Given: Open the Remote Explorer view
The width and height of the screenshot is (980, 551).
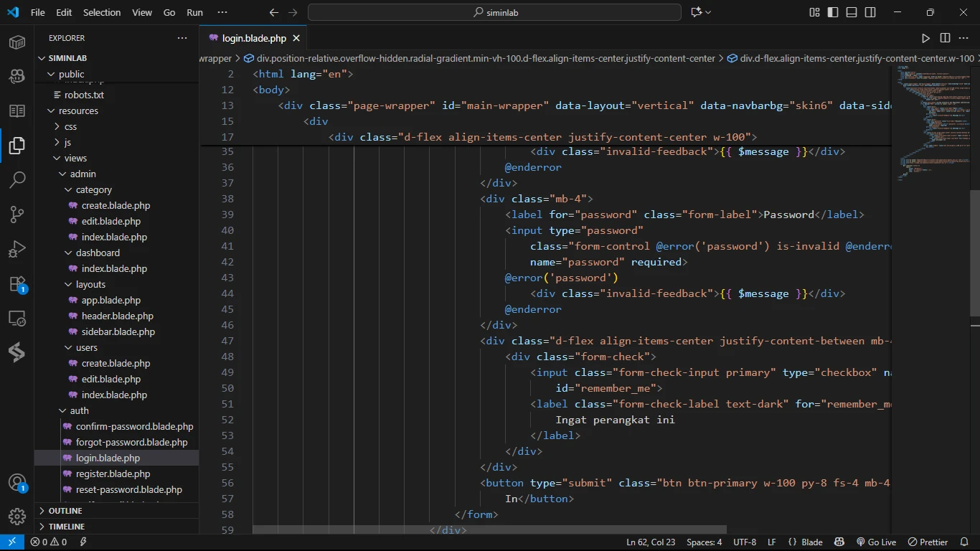Looking at the screenshot, I should pyautogui.click(x=17, y=319).
